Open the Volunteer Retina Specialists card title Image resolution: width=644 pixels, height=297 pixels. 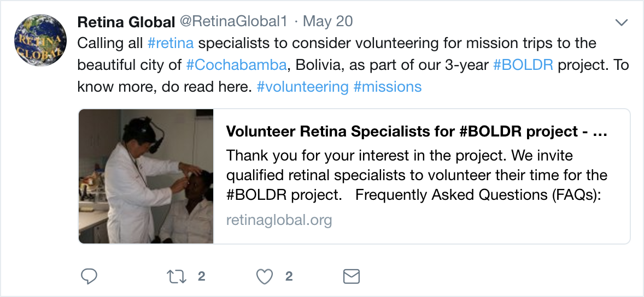pos(417,132)
